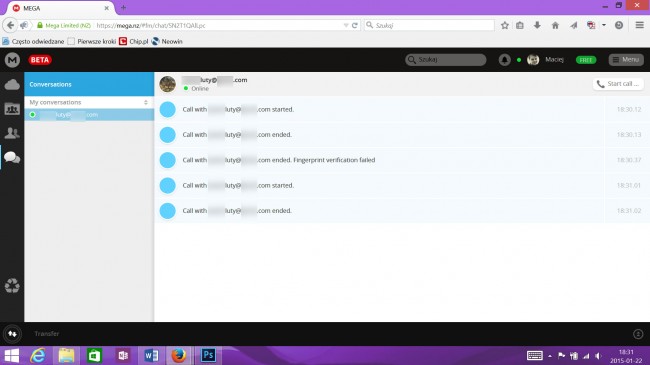Image resolution: width=650 pixels, height=365 pixels.
Task: Open Cloud Drive from sidebar
Action: click(x=12, y=85)
